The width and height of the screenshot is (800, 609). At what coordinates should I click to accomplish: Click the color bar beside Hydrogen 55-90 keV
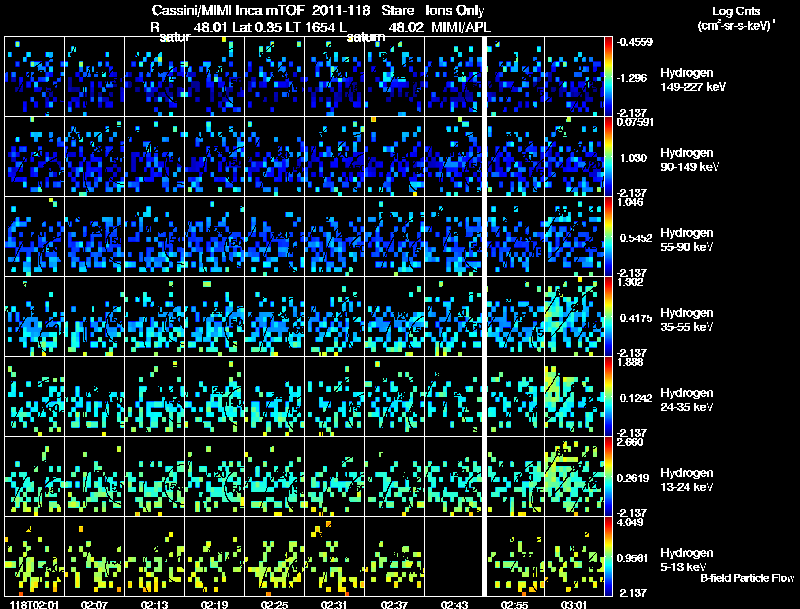608,237
